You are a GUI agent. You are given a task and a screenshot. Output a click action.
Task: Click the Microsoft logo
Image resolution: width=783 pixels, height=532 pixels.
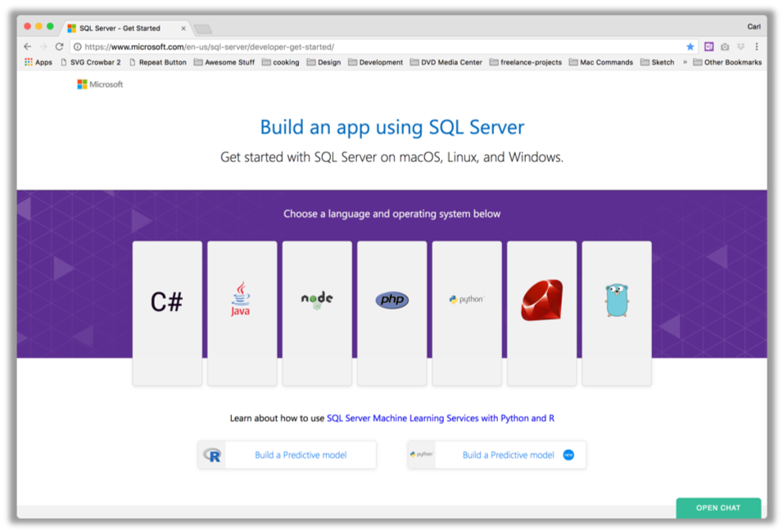pos(100,84)
